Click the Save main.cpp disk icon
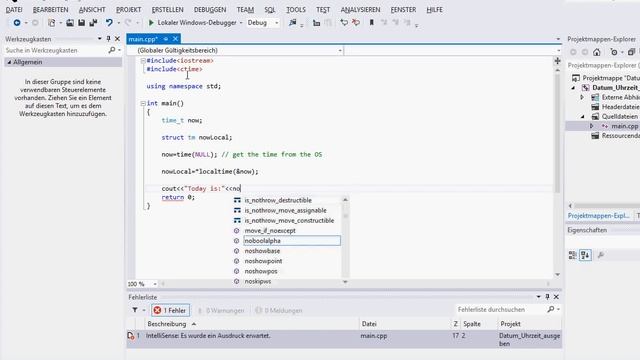This screenshot has height=360, width=640. pyautogui.click(x=82, y=23)
